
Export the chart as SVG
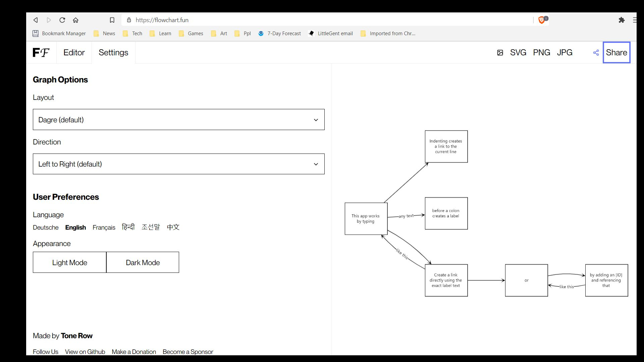pos(518,53)
